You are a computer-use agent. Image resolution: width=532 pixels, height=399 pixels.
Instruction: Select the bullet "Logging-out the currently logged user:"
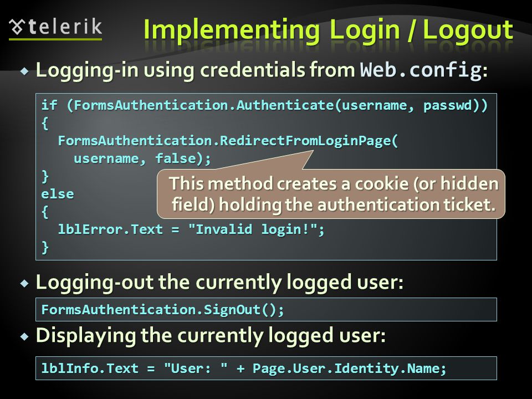click(219, 282)
